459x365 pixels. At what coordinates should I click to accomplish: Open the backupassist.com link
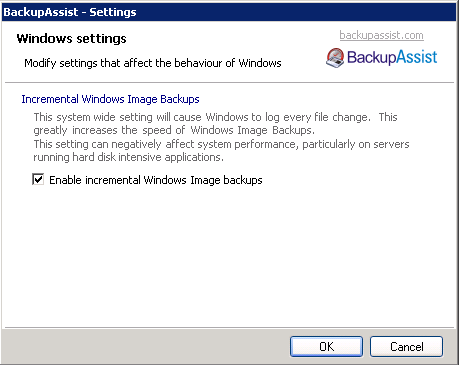coord(381,35)
